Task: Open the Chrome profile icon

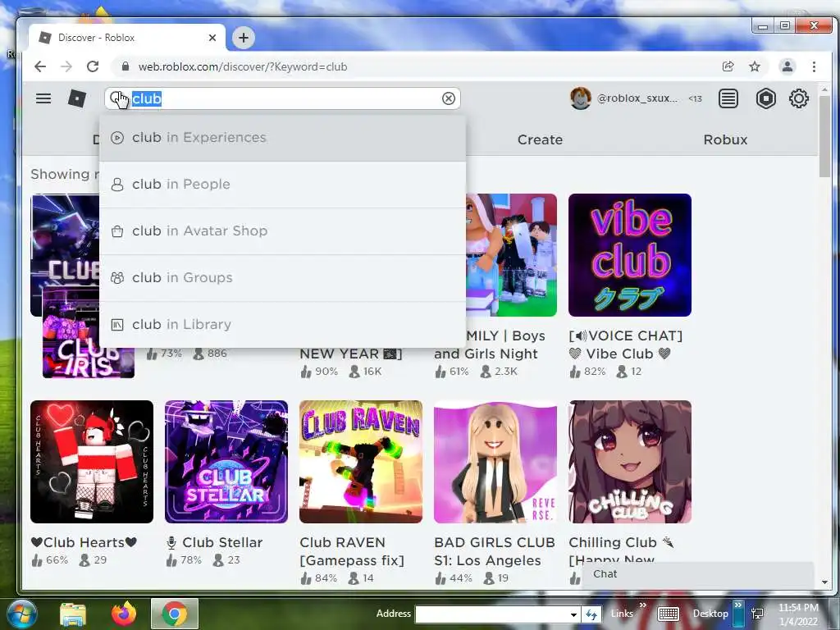Action: coord(787,66)
